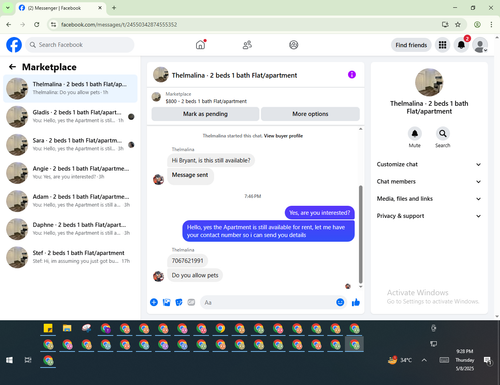The height and width of the screenshot is (385, 500).
Task: Click the 'Yes, are you interested?' message
Action: [319, 213]
